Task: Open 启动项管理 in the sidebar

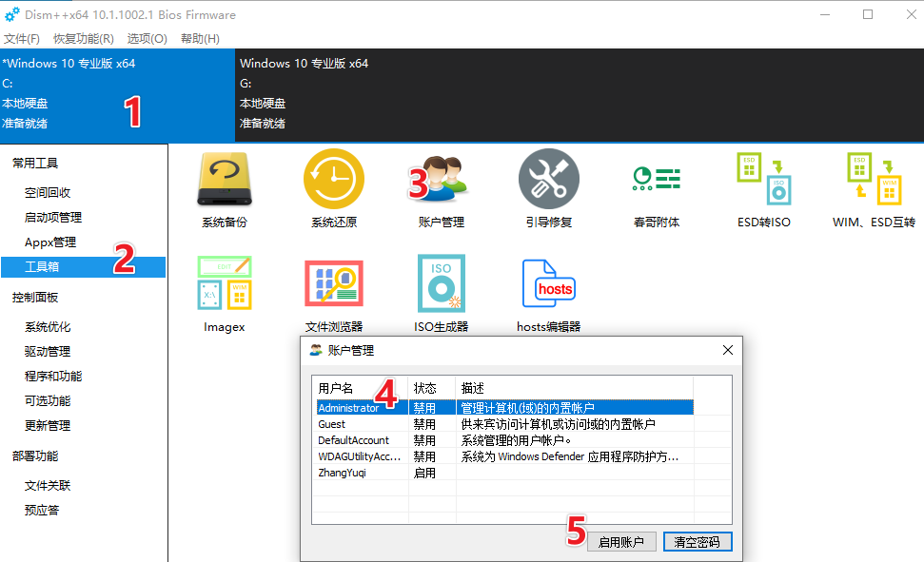Action: pos(53,218)
